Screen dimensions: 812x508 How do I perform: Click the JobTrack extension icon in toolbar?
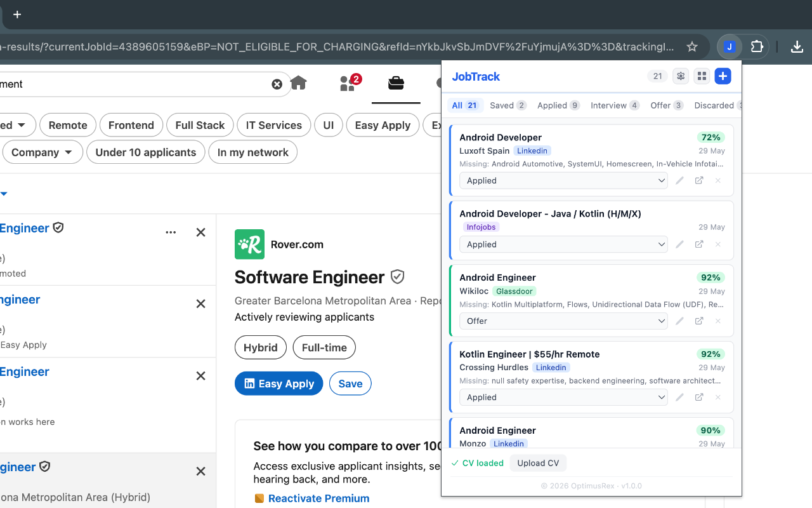pos(730,46)
